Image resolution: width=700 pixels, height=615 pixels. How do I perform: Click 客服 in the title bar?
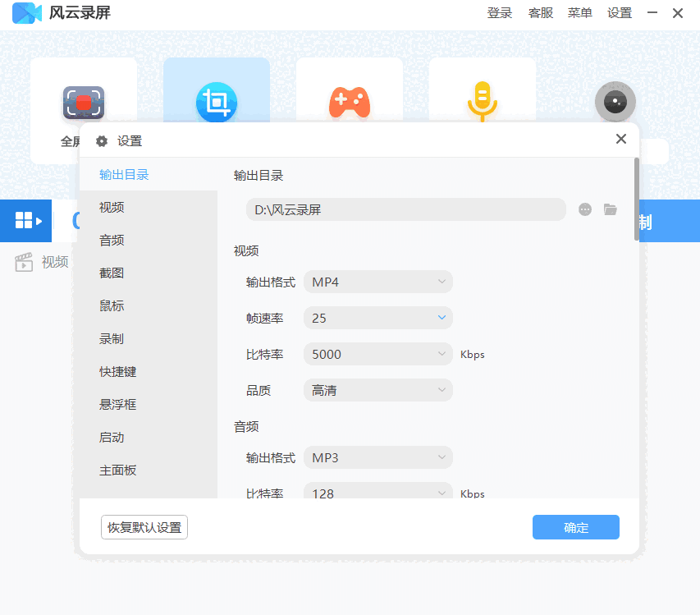pyautogui.click(x=541, y=13)
